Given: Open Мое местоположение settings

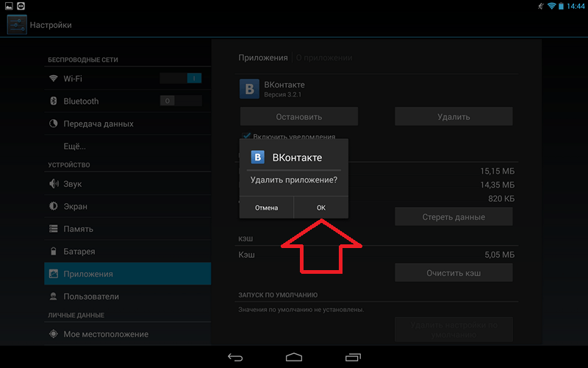Looking at the screenshot, I should point(127,334).
